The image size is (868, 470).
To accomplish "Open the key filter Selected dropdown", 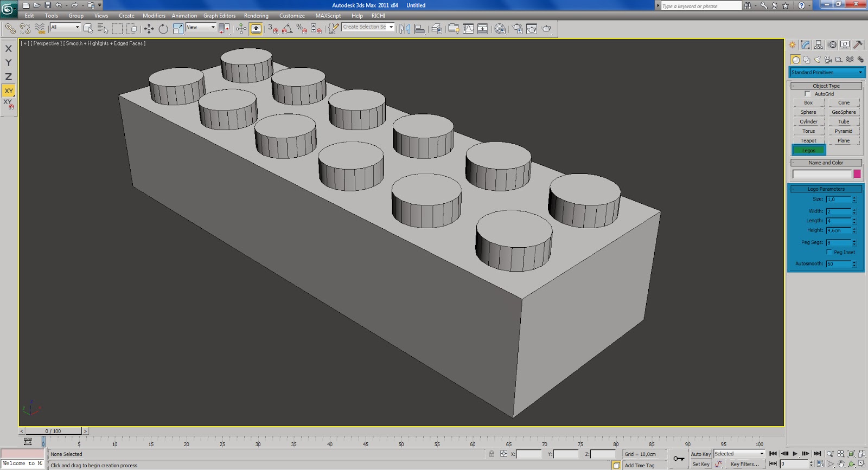I will 739,454.
